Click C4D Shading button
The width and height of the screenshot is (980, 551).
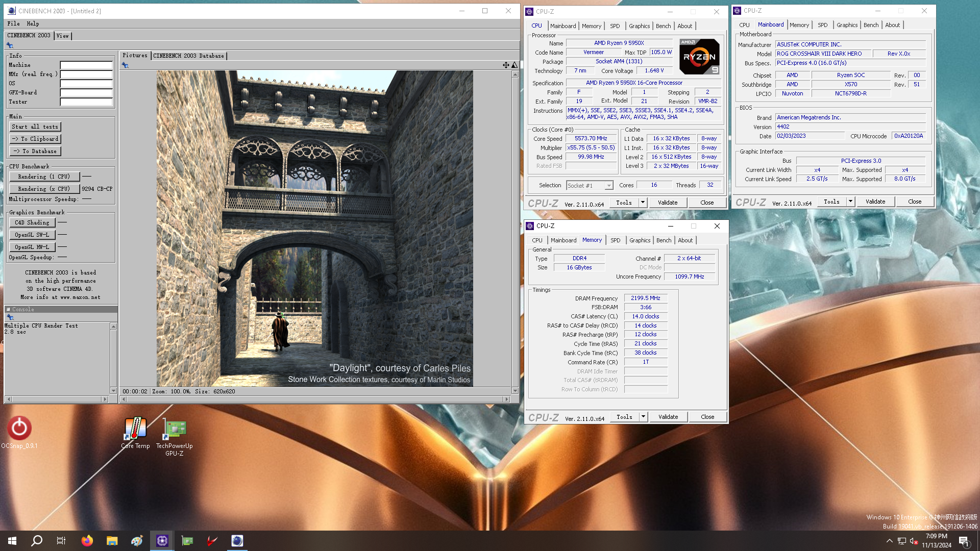point(32,222)
